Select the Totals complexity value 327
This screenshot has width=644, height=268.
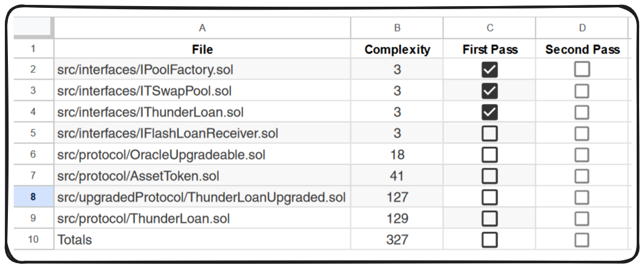click(397, 240)
